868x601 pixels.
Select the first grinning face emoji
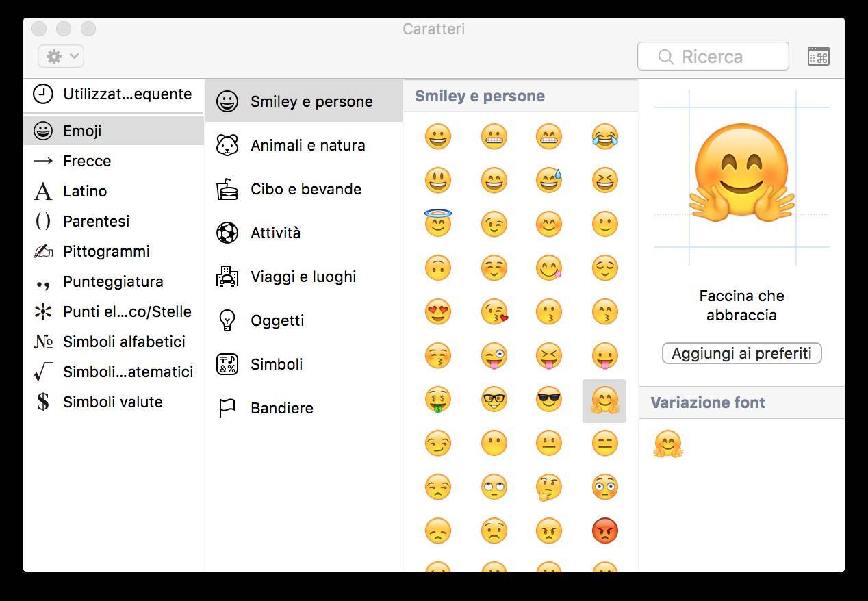point(438,136)
